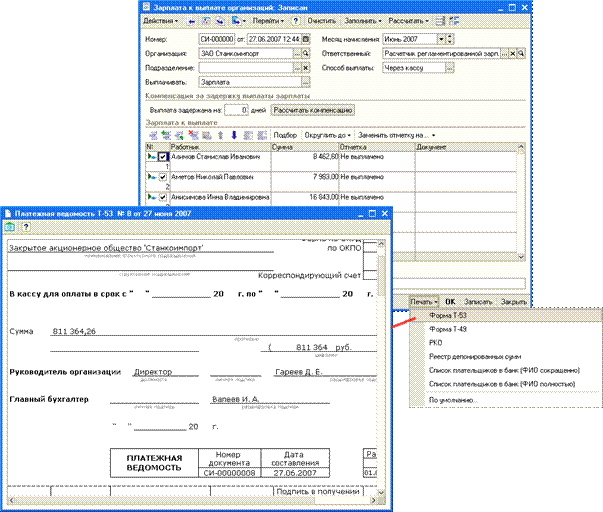Click the blue move up arrow icon
The image size is (603, 512).
[x=221, y=134]
